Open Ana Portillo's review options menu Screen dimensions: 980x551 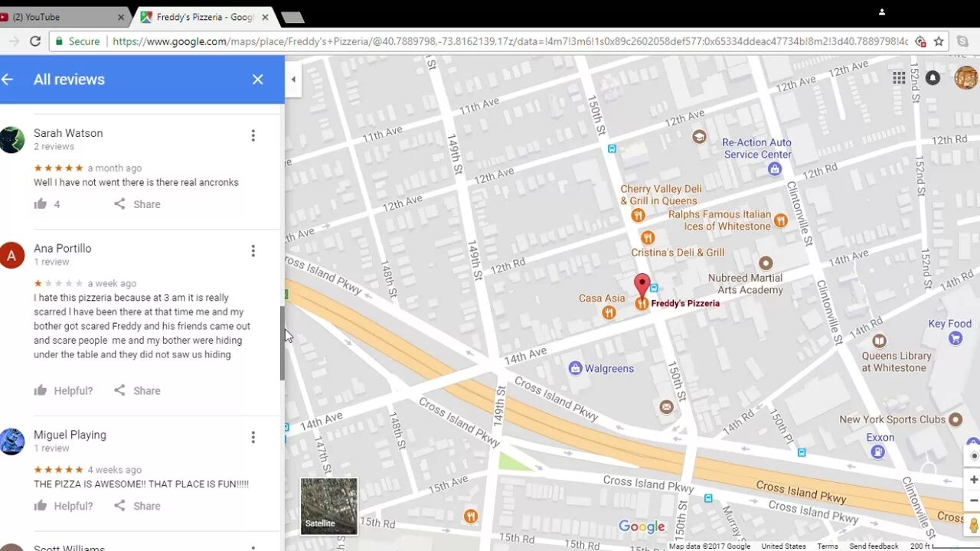[253, 251]
